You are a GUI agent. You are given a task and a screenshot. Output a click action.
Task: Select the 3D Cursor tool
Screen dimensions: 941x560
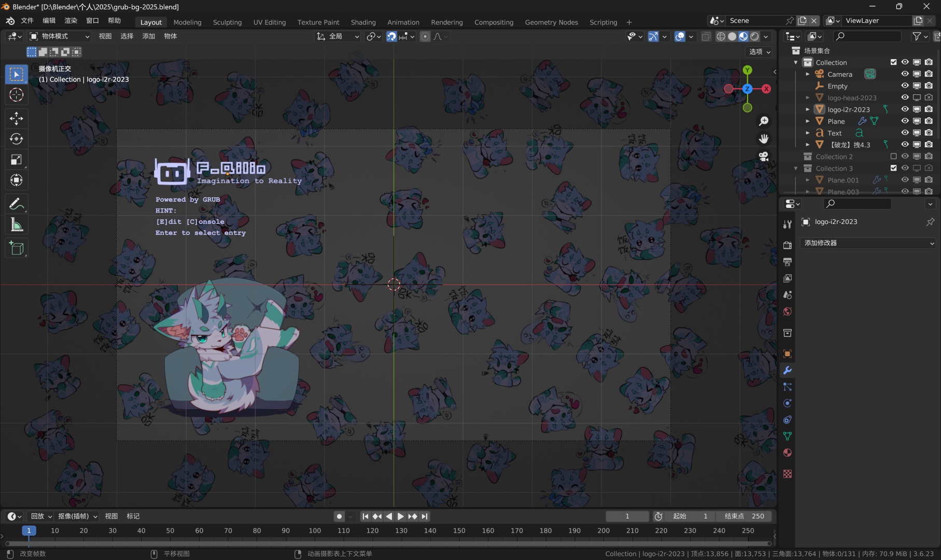point(16,95)
